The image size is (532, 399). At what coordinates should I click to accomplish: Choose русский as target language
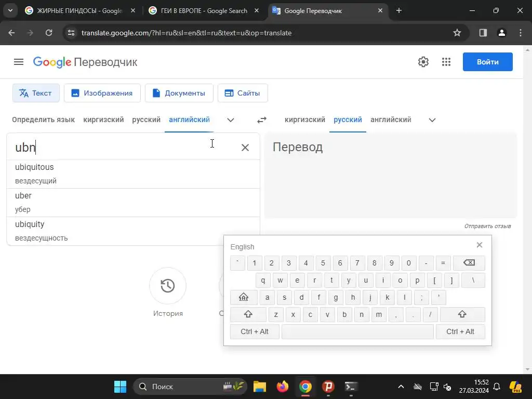coord(348,120)
